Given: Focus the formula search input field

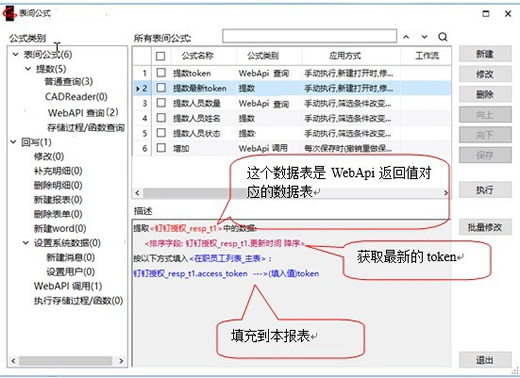Looking at the screenshot, I should tap(309, 36).
